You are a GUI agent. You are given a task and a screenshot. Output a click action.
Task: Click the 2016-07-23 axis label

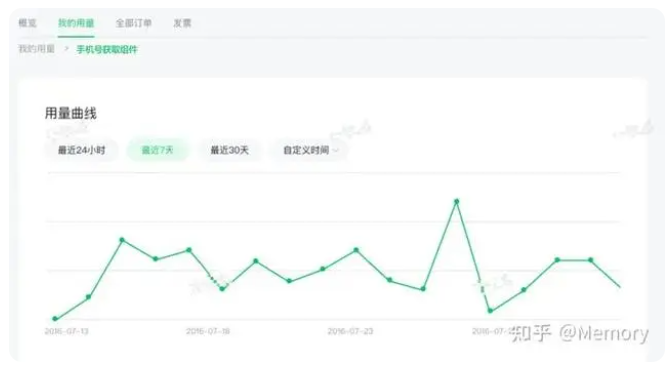coord(350,331)
